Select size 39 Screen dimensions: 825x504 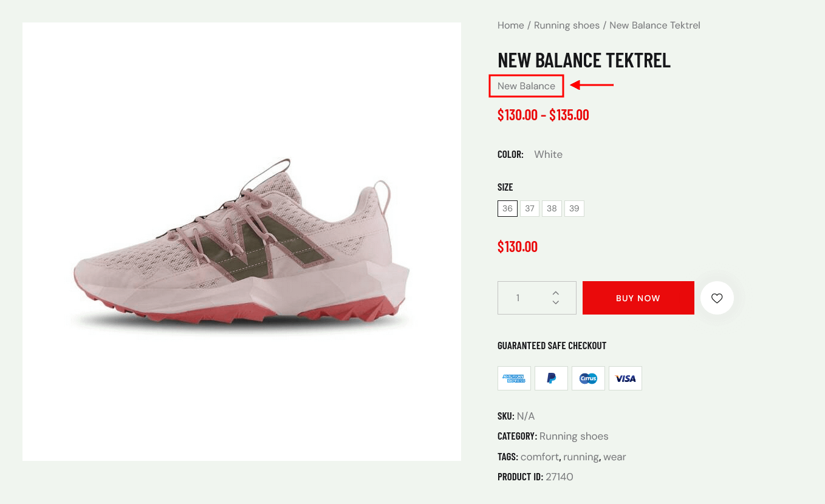pyautogui.click(x=574, y=208)
